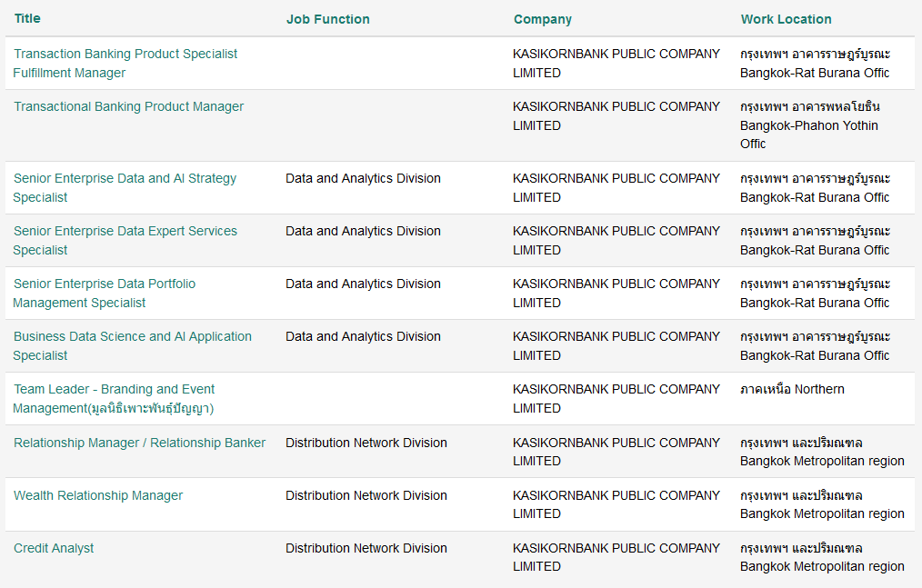Select work location in Relationship Banker row
The width and height of the screenshot is (922, 588).
click(x=822, y=452)
